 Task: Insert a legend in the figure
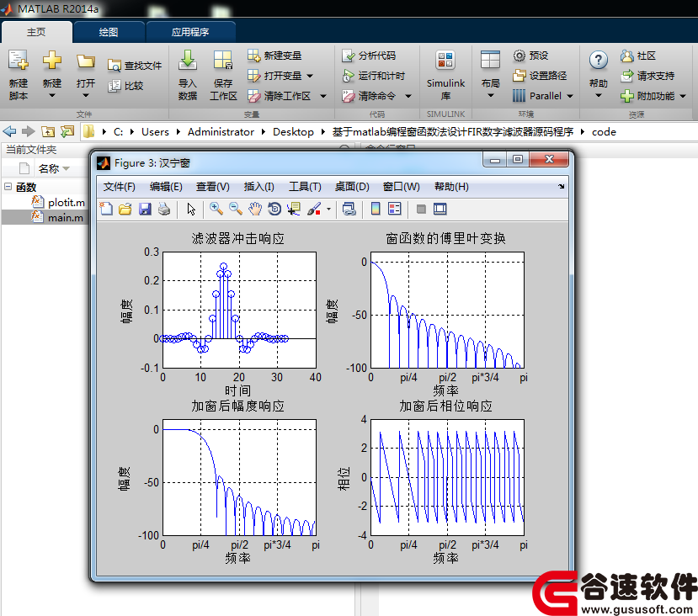pyautogui.click(x=395, y=209)
